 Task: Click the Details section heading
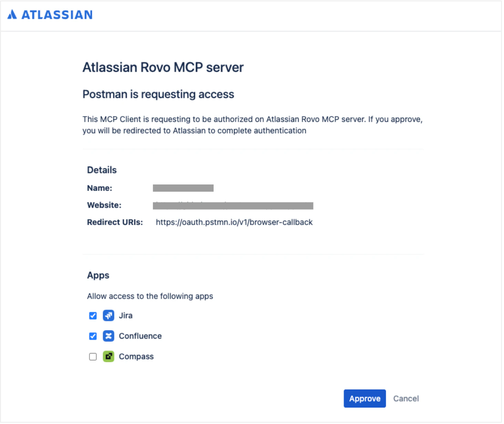click(x=102, y=170)
